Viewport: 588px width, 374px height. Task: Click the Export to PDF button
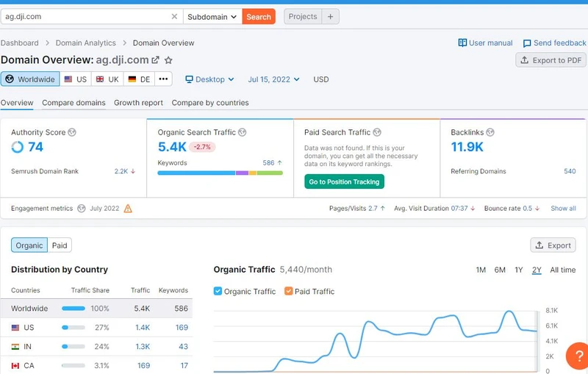[551, 60]
